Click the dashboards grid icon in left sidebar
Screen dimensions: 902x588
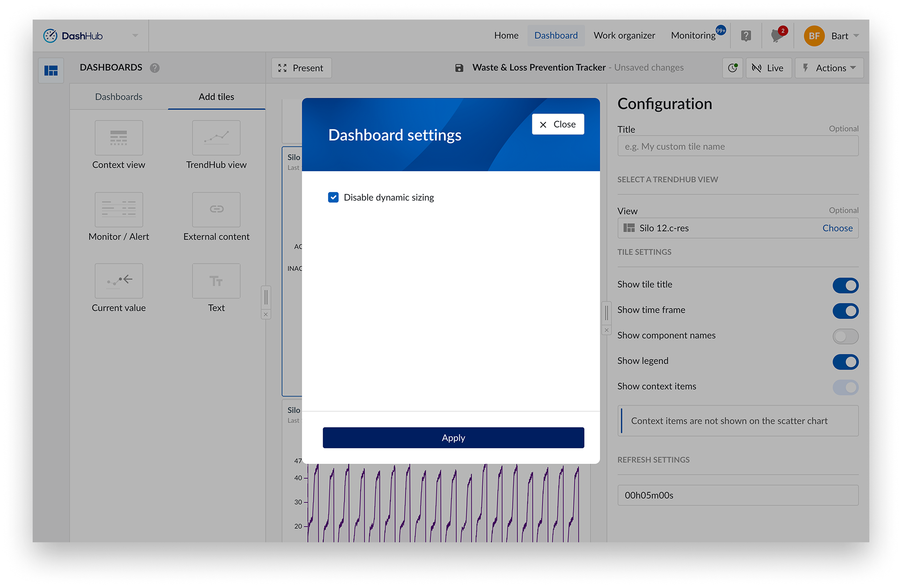click(x=51, y=71)
